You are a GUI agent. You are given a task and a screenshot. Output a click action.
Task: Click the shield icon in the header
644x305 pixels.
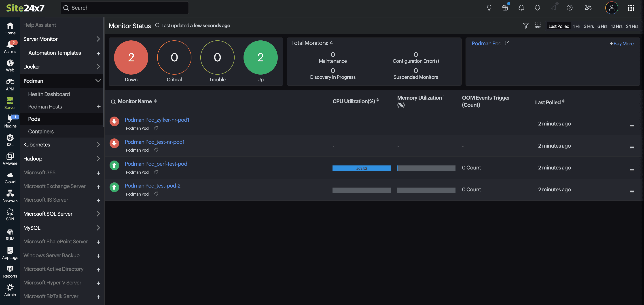click(x=537, y=8)
